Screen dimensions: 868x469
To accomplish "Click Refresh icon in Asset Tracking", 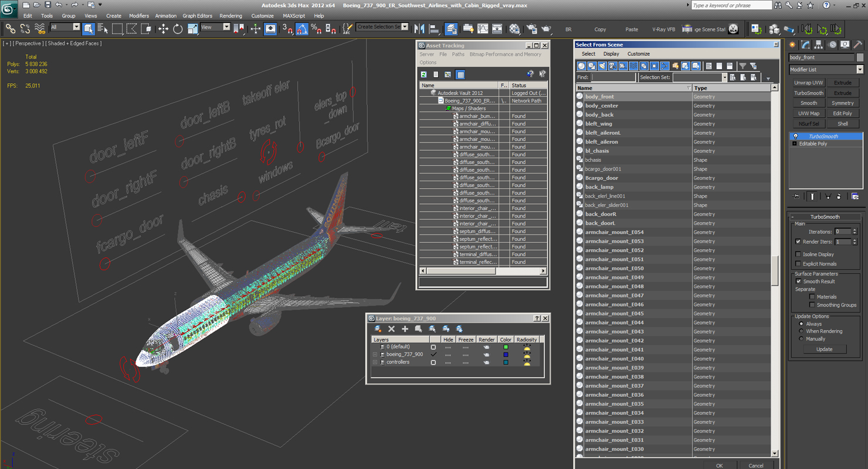I will pyautogui.click(x=423, y=74).
